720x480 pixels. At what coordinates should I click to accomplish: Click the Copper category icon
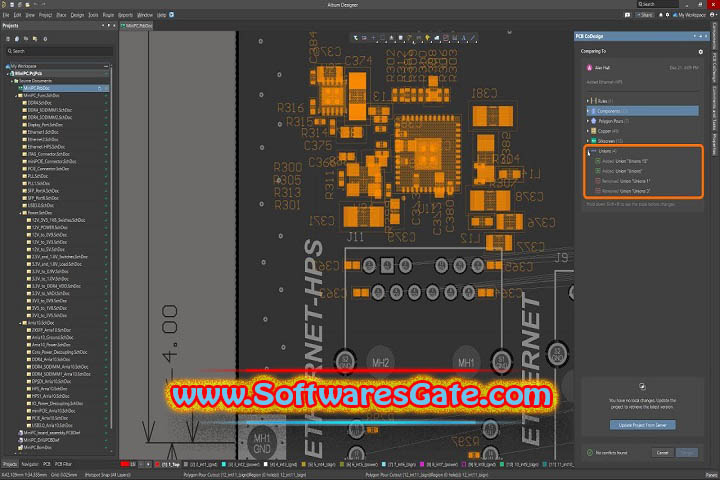pyautogui.click(x=593, y=131)
